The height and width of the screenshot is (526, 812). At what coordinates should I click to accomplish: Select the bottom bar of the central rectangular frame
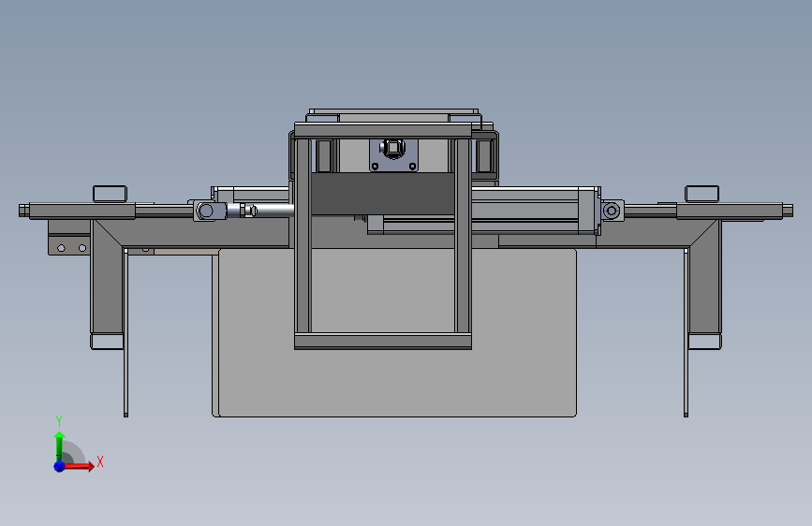coord(383,342)
